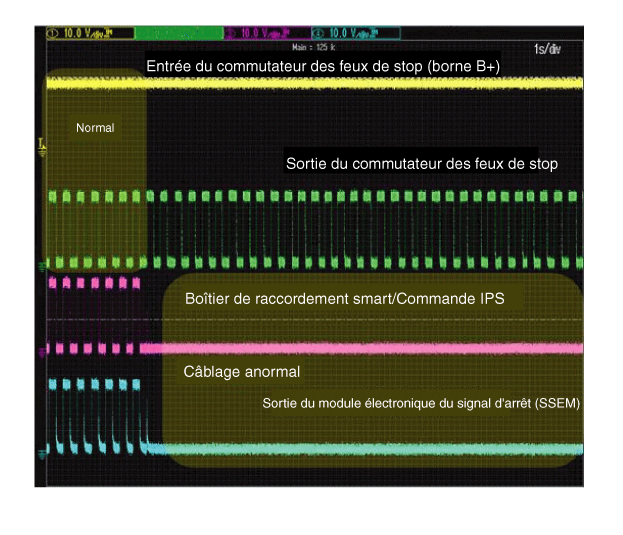The image size is (623, 535).
Task: Click the 1s/div timebase readout
Action: coord(547,49)
